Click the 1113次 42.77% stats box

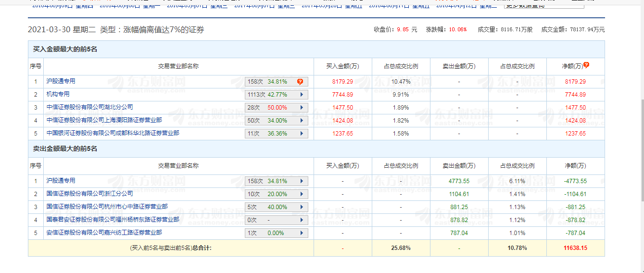point(277,95)
